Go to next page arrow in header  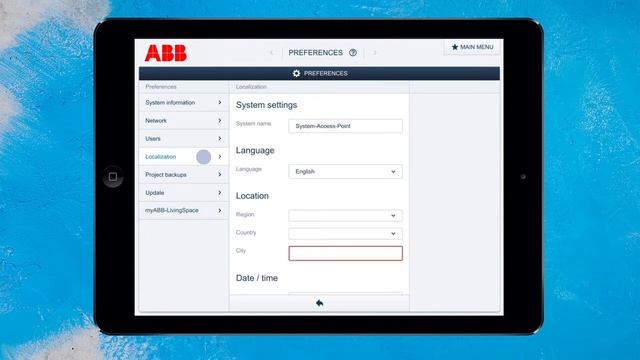click(374, 53)
